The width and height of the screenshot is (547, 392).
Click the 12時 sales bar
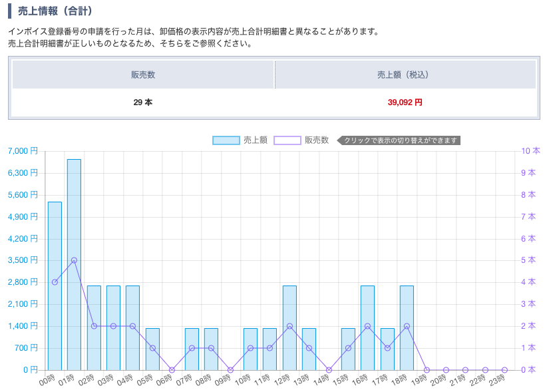click(x=289, y=328)
